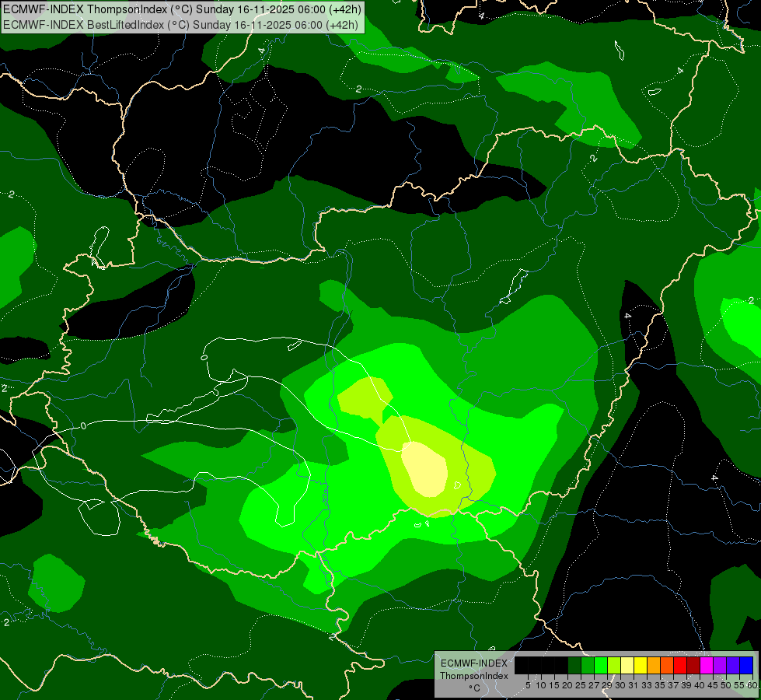Click the legend tick label 45
The image size is (761, 700).
713,685
